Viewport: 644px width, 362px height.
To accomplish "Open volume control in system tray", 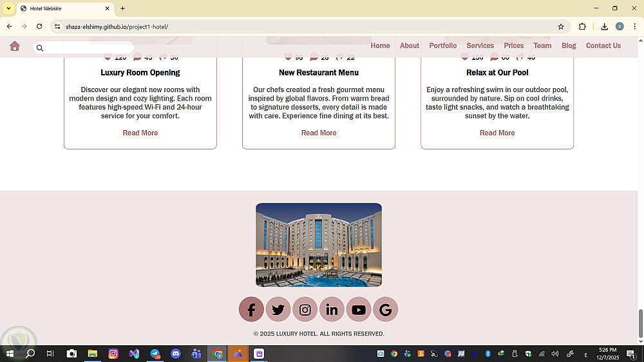I will (x=555, y=354).
